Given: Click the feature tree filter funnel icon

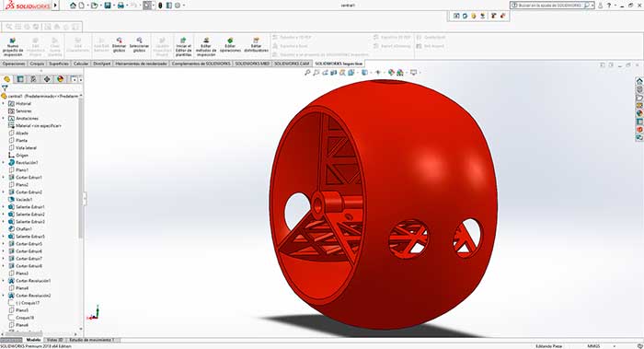Looking at the screenshot, I should [5, 88].
